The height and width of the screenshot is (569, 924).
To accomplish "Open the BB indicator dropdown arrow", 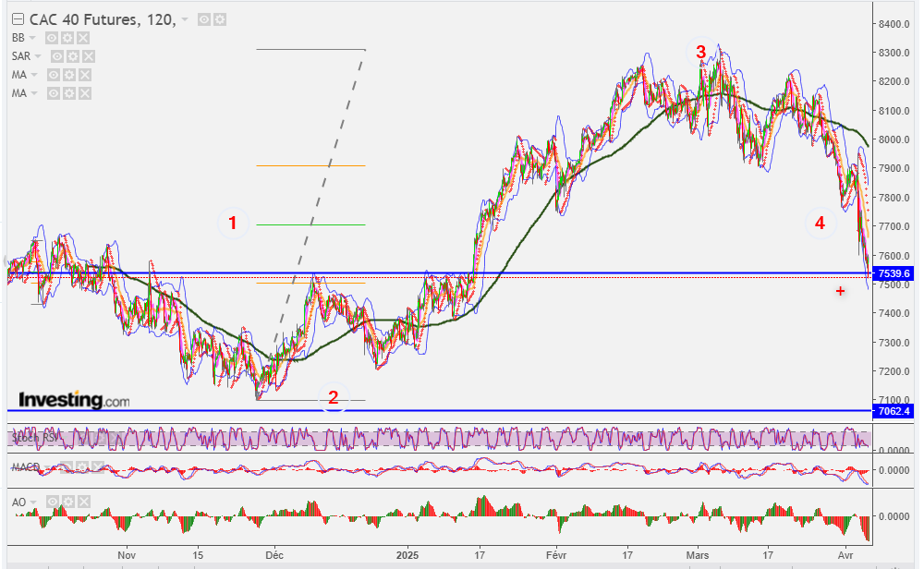I will coord(31,38).
